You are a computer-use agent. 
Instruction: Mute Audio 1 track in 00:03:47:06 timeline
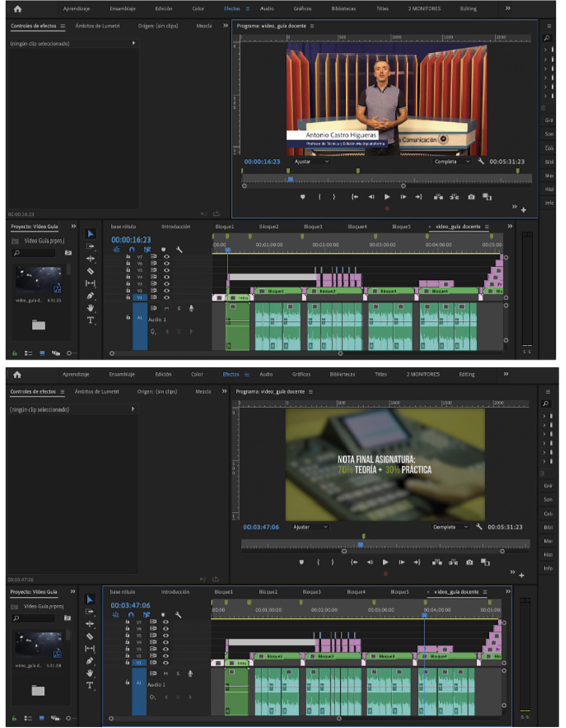point(167,673)
